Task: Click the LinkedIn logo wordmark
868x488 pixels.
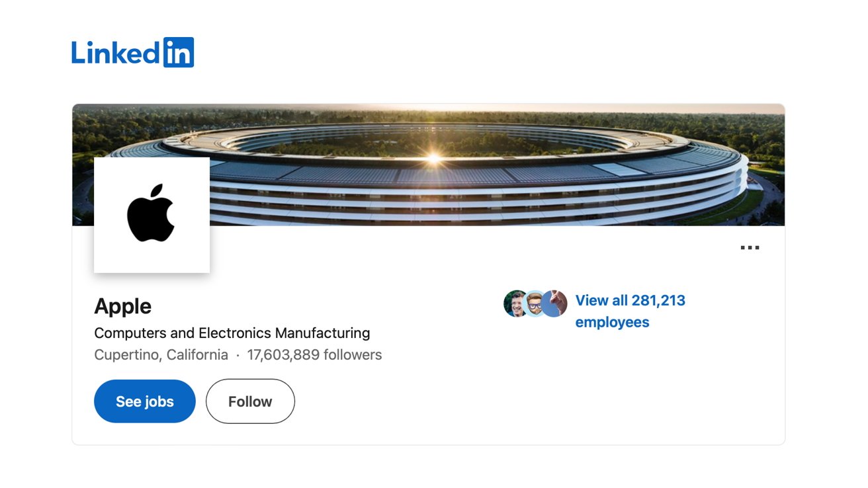Action: click(132, 52)
